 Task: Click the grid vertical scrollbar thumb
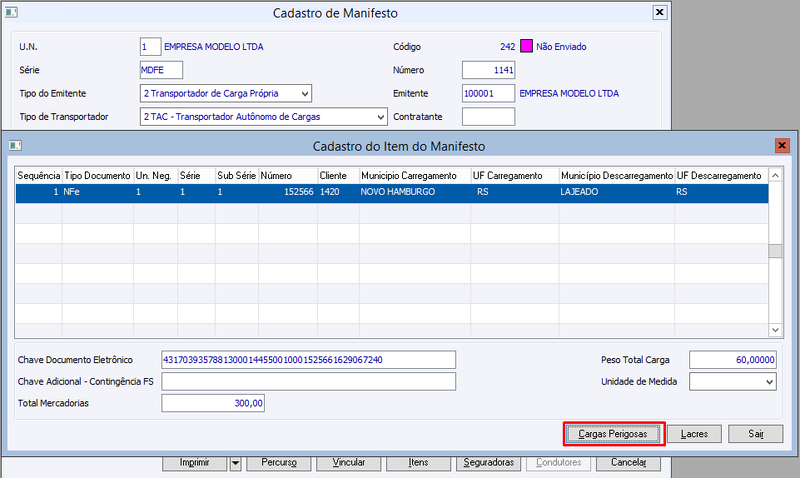tap(775, 251)
